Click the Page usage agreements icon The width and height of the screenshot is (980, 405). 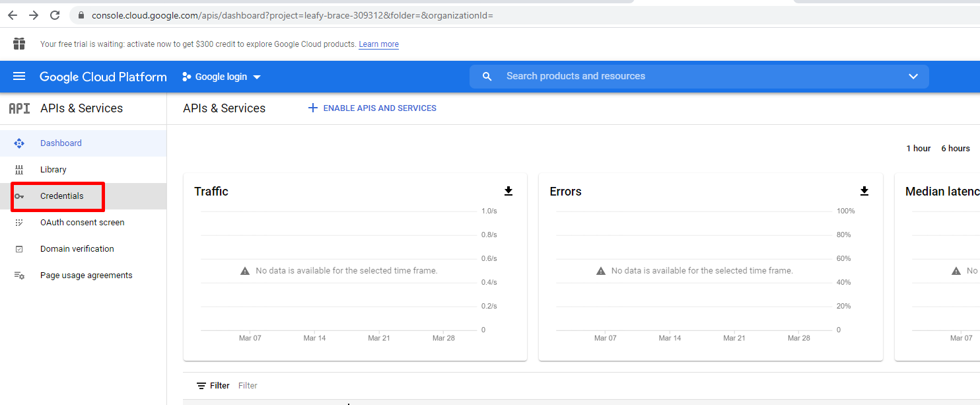[19, 276]
